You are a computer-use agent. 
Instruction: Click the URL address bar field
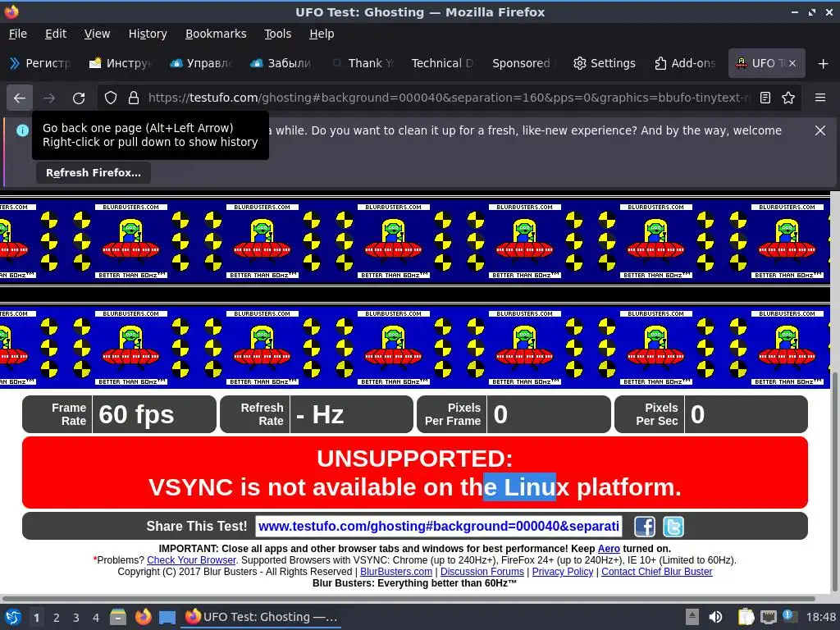click(449, 98)
